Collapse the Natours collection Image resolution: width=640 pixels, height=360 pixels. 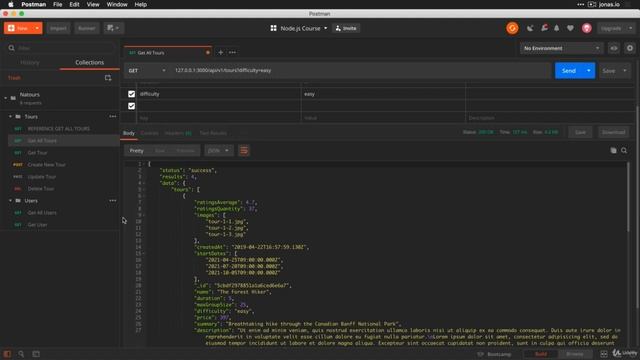coord(6,98)
